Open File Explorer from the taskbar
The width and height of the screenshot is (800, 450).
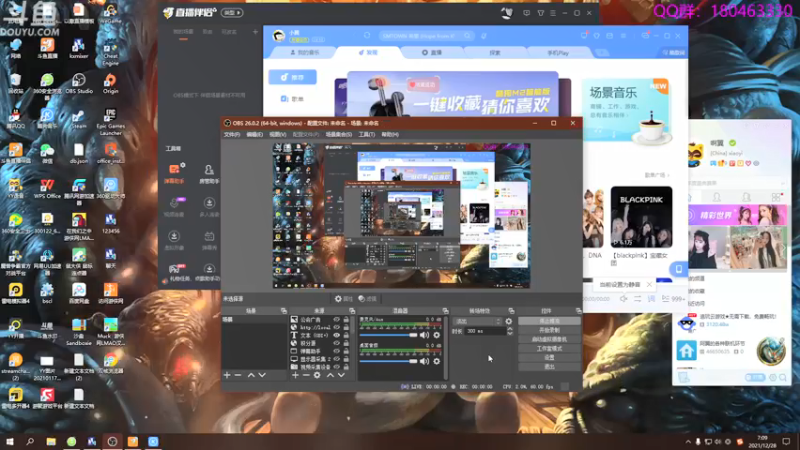click(51, 441)
